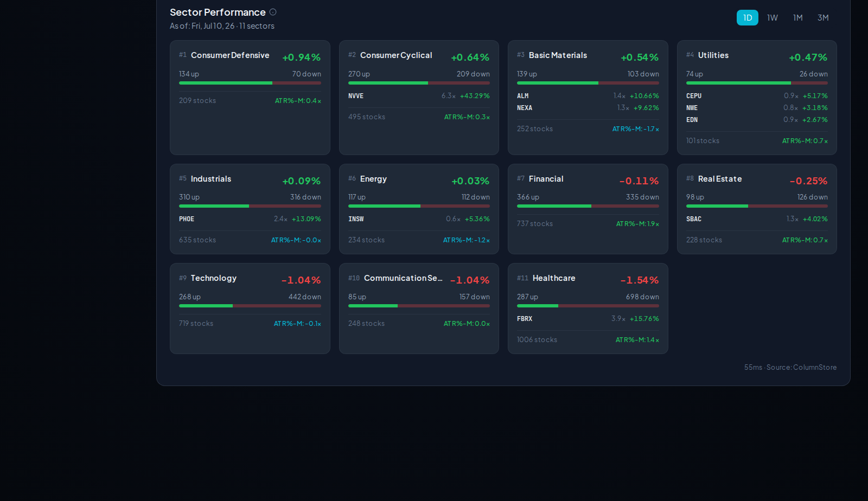Click the Utilities up/down breadth bar
The image size is (868, 501).
click(x=757, y=83)
